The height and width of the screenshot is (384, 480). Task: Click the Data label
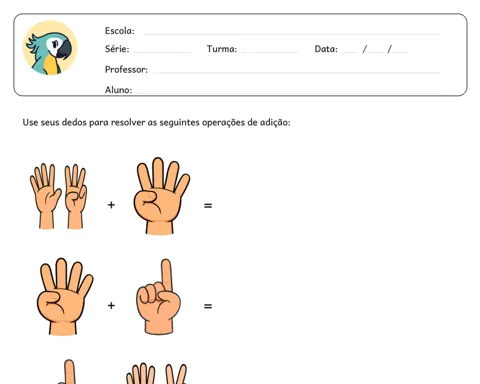[x=326, y=49]
